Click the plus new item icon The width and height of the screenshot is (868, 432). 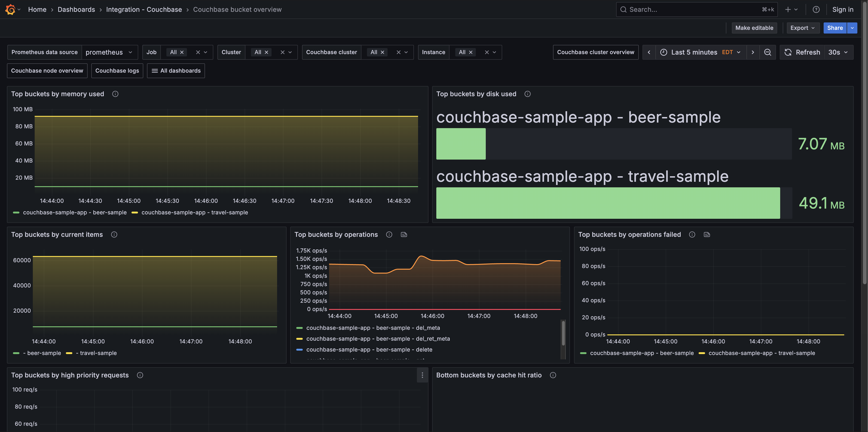point(788,9)
